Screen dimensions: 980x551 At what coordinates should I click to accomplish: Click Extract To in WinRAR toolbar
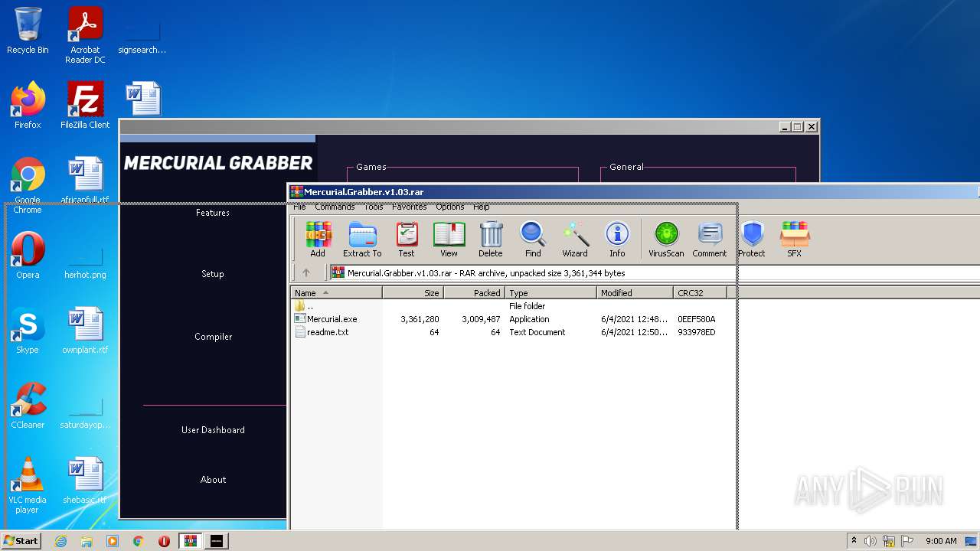362,240
